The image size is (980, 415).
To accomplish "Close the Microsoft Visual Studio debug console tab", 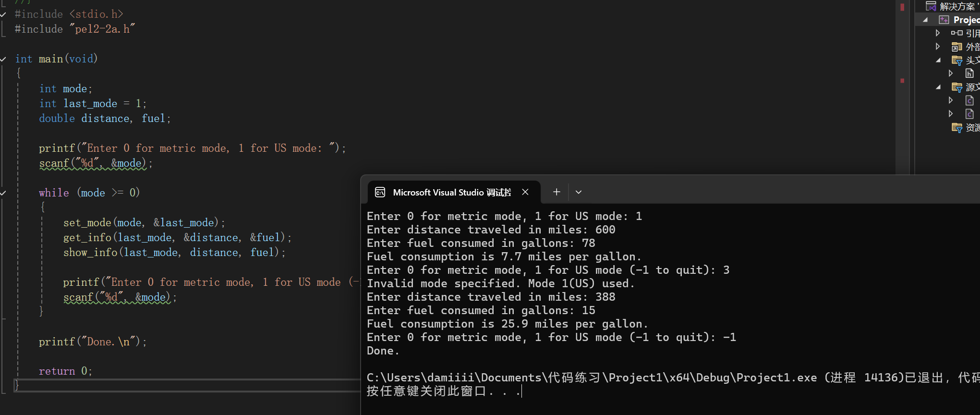I will tap(525, 192).
